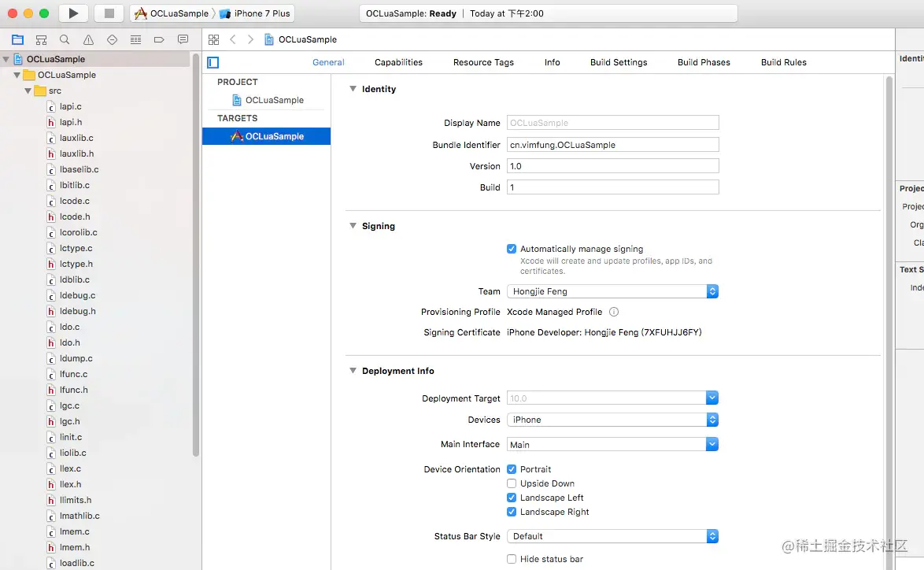924x570 pixels.
Task: Check Hide status bar option
Action: 512,559
